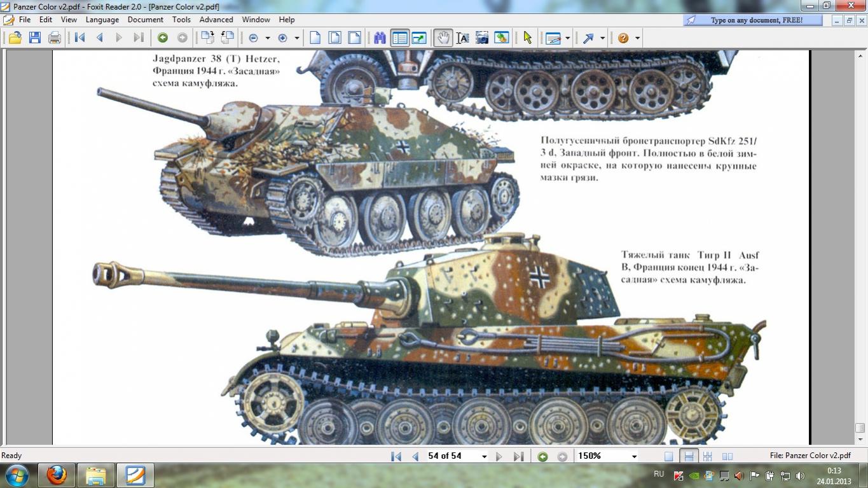868x488 pixels.
Task: Open the Advanced menu
Action: tap(216, 20)
